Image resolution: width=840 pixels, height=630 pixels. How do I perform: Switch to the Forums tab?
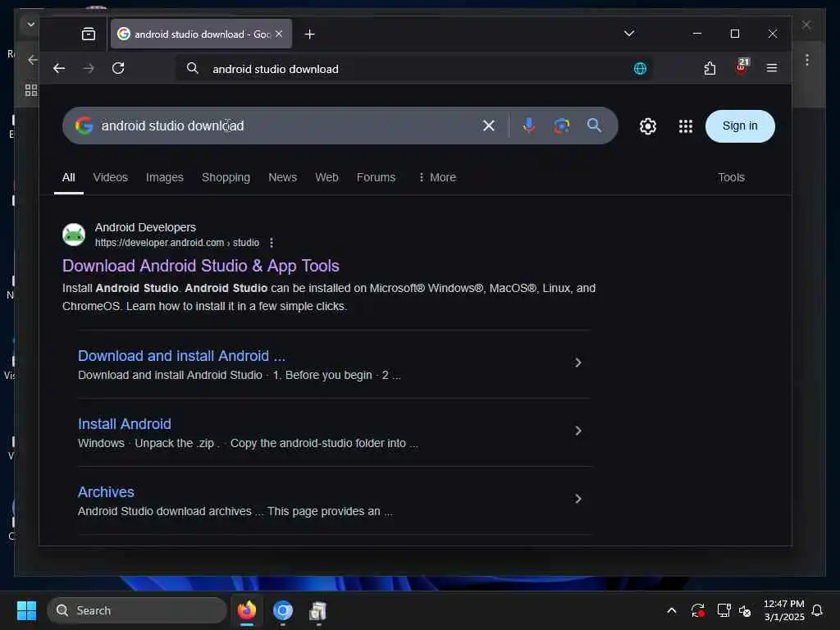[376, 177]
